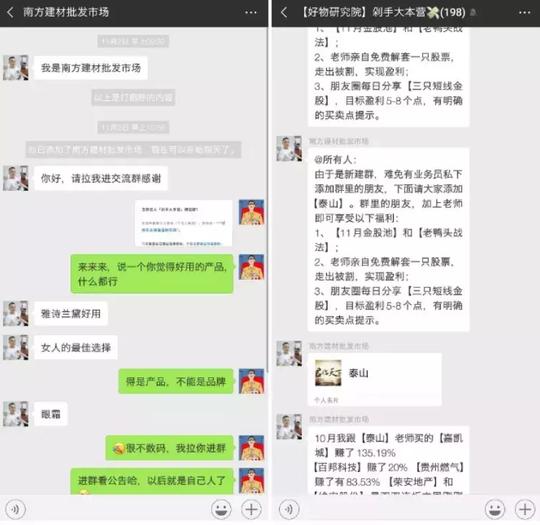This screenshot has height=525, width=540.
Task: Click the top partial message ending 的买卖点提示
Action: 388,77
